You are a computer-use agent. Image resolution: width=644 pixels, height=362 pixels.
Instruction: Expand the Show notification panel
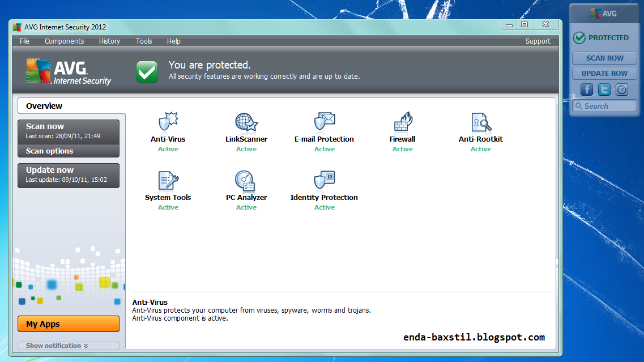click(69, 346)
